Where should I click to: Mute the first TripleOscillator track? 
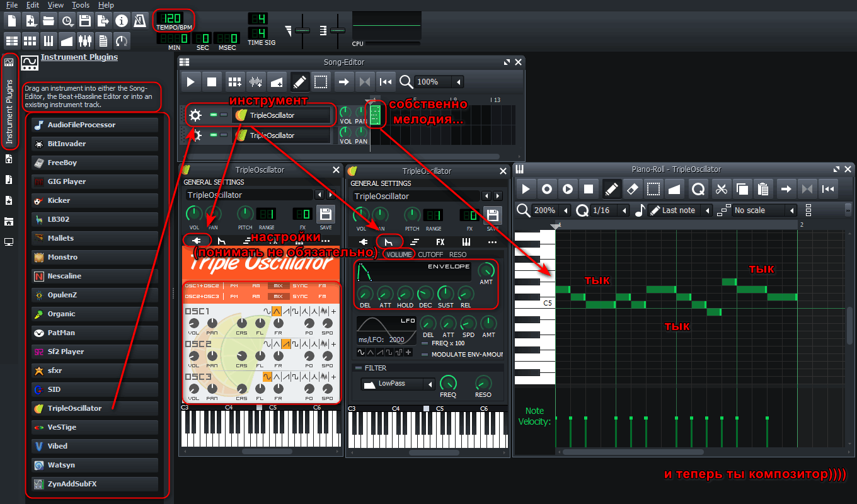point(214,115)
